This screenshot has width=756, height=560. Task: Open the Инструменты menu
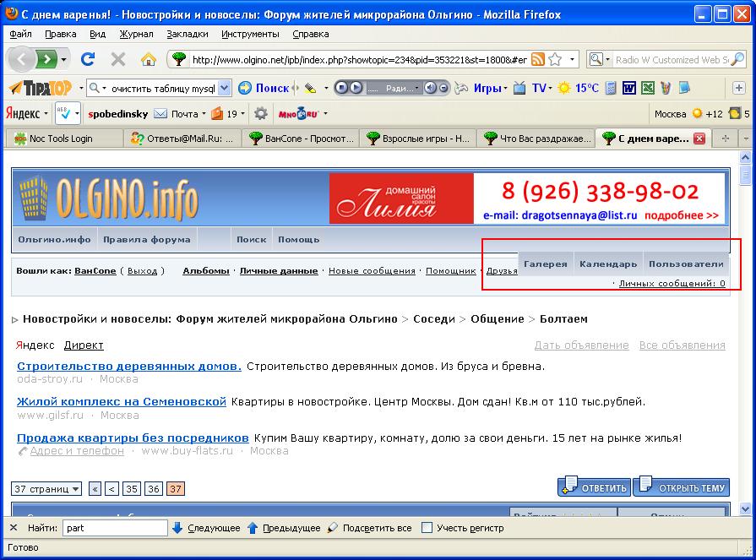tap(250, 34)
